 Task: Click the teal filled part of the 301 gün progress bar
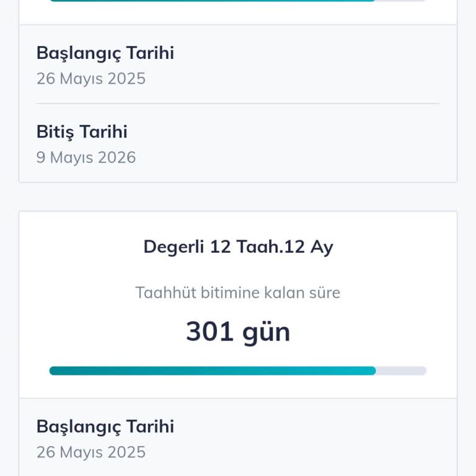[212, 371]
